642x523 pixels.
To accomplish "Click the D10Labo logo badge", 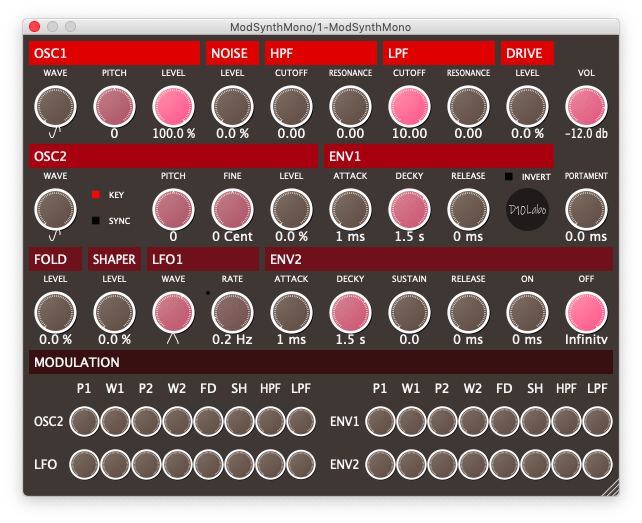I will (x=528, y=208).
